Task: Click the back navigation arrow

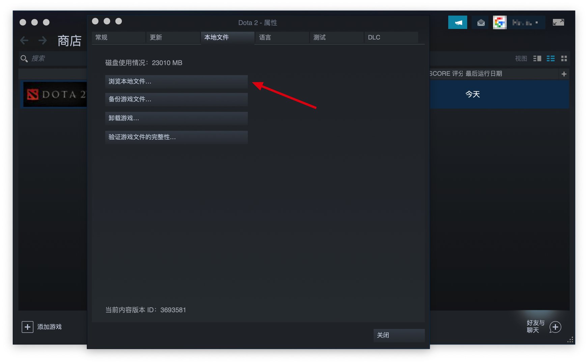Action: click(x=24, y=40)
